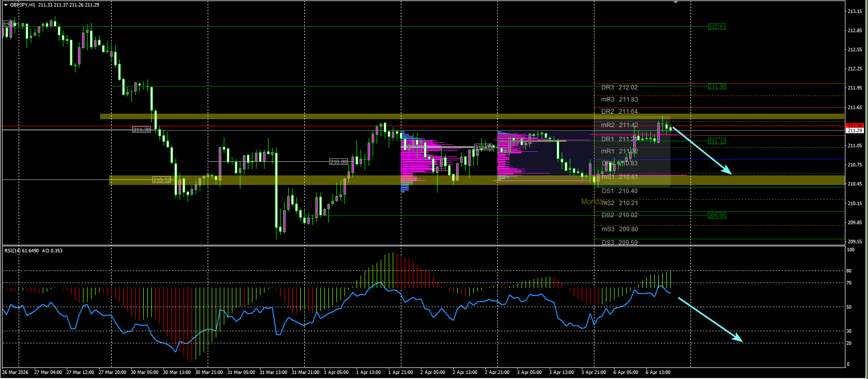Click the mR3 211.83 pivot label
The image size is (868, 379).
pos(620,100)
